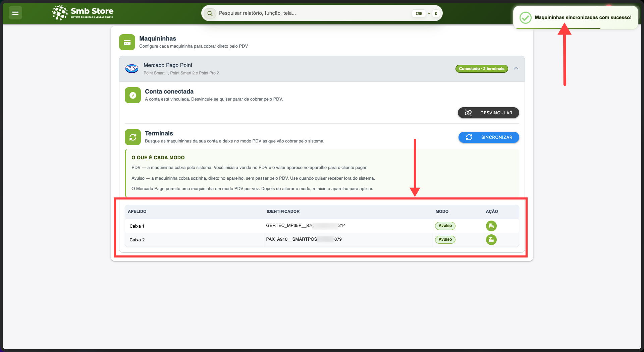Collapse the Mercado Pago Point section
The height and width of the screenshot is (352, 644).
(x=516, y=68)
